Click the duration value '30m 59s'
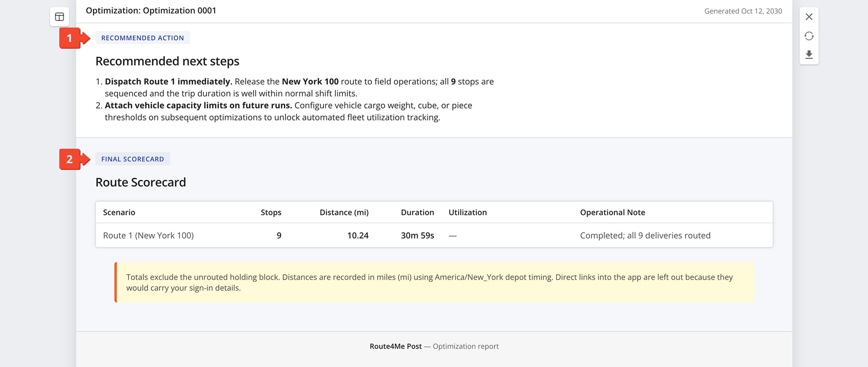Image resolution: width=868 pixels, height=367 pixels. click(417, 235)
